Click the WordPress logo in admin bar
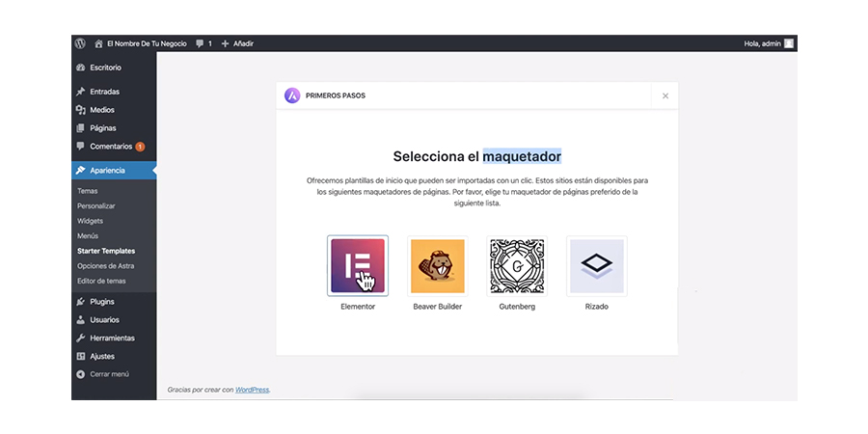 pyautogui.click(x=80, y=43)
